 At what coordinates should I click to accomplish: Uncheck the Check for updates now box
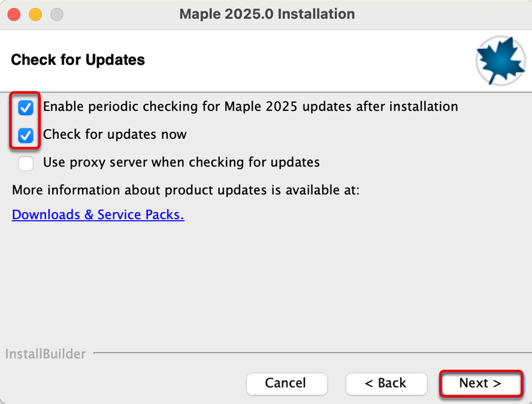point(26,136)
